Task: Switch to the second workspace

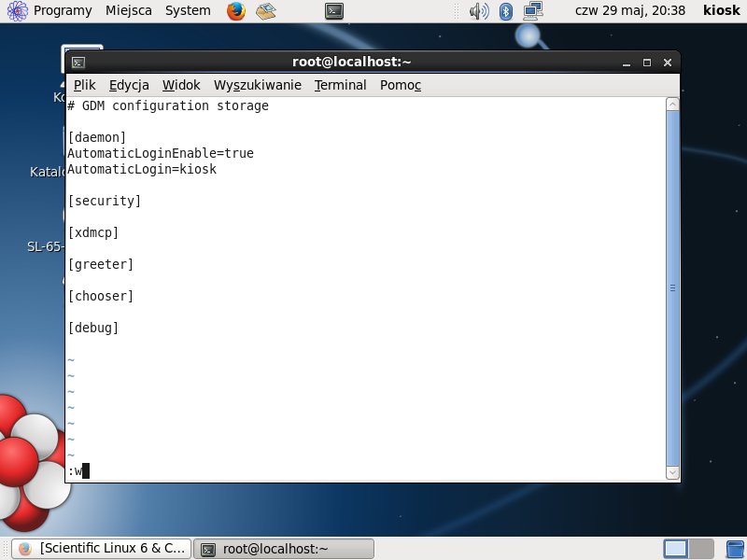Action: pyautogui.click(x=701, y=548)
